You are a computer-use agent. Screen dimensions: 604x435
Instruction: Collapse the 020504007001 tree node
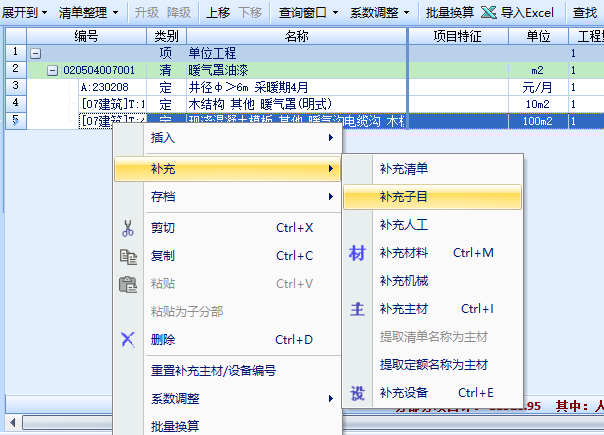(x=52, y=70)
